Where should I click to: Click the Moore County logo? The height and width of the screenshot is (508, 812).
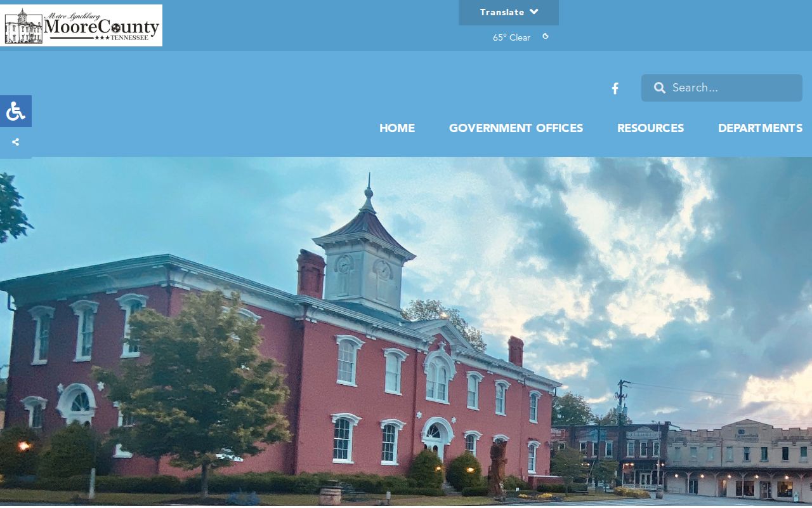81,25
